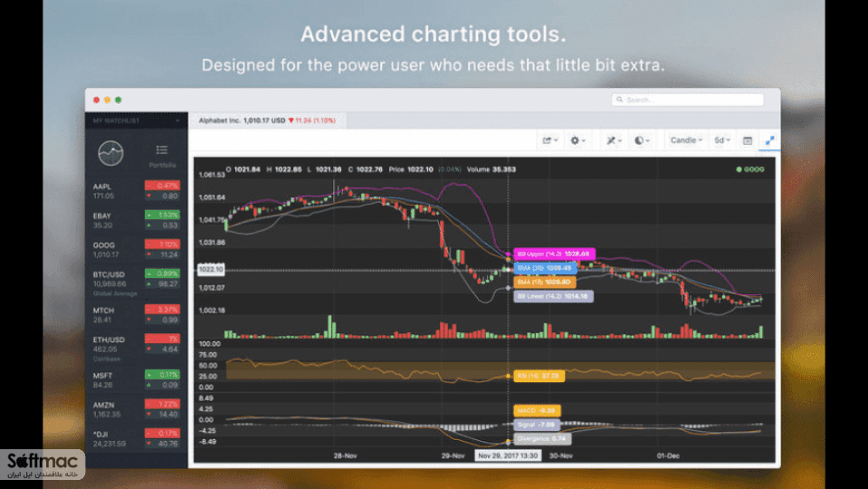
Task: Click the 30-Nov date axis label
Action: pyautogui.click(x=561, y=455)
